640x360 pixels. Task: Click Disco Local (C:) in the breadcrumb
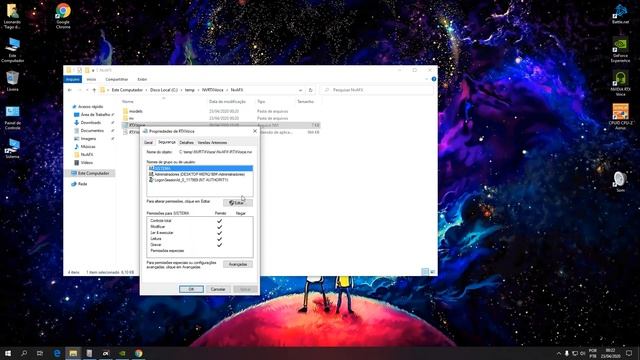[x=164, y=90]
